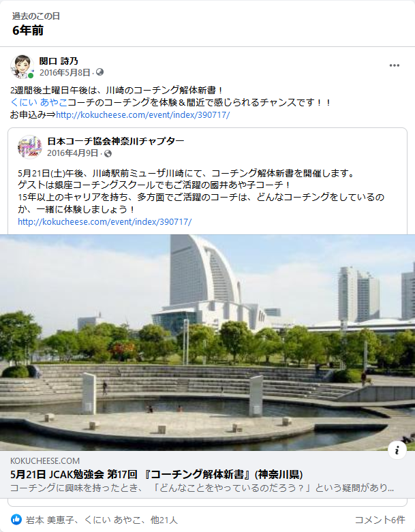Click 日本コーチ協会神奈川チャプター page avatar
Screen dimensions: 415x532
30,146
